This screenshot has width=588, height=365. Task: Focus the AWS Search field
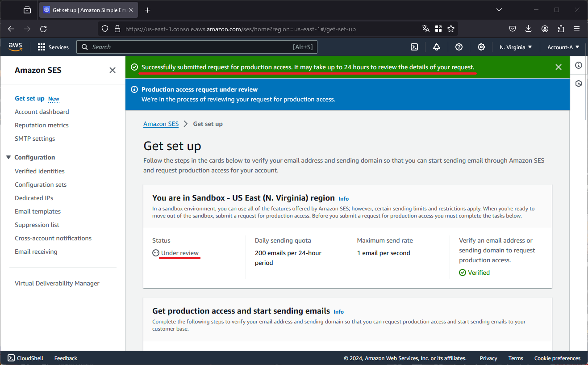point(197,47)
